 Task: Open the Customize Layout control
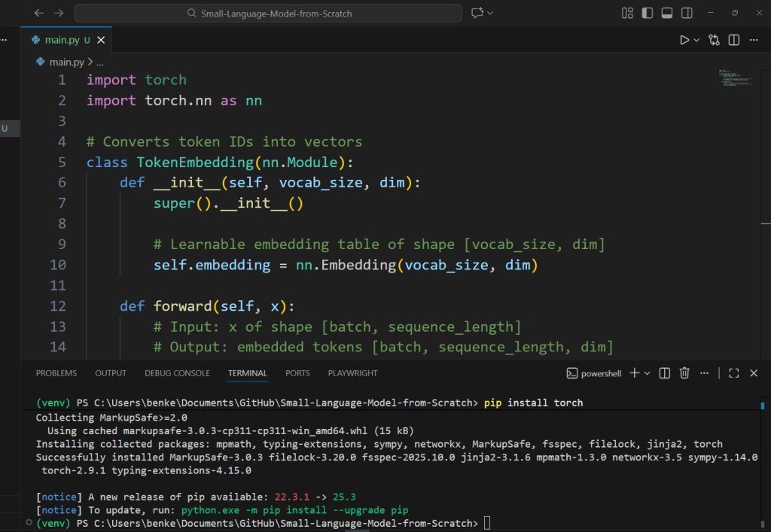627,13
